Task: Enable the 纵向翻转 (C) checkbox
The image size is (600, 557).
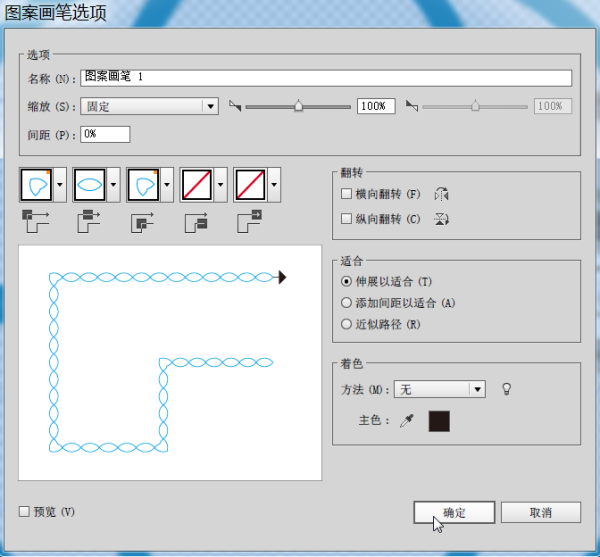Action: coord(346,219)
